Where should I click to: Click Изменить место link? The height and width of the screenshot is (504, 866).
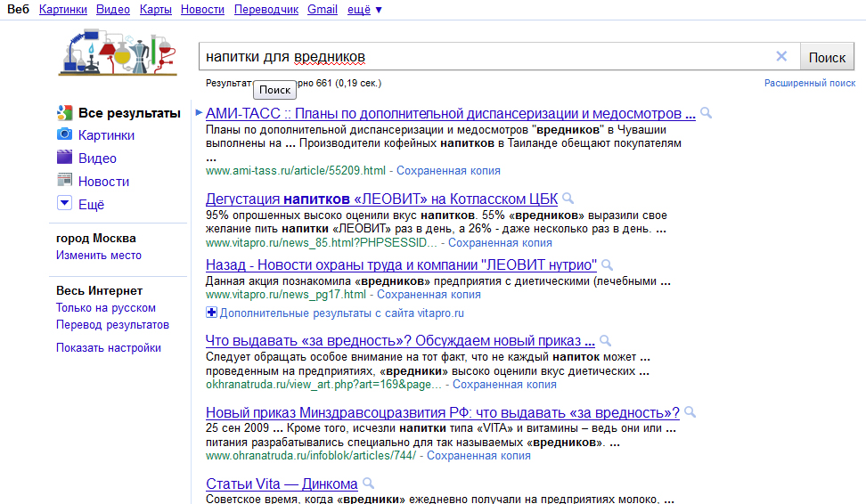coord(98,255)
